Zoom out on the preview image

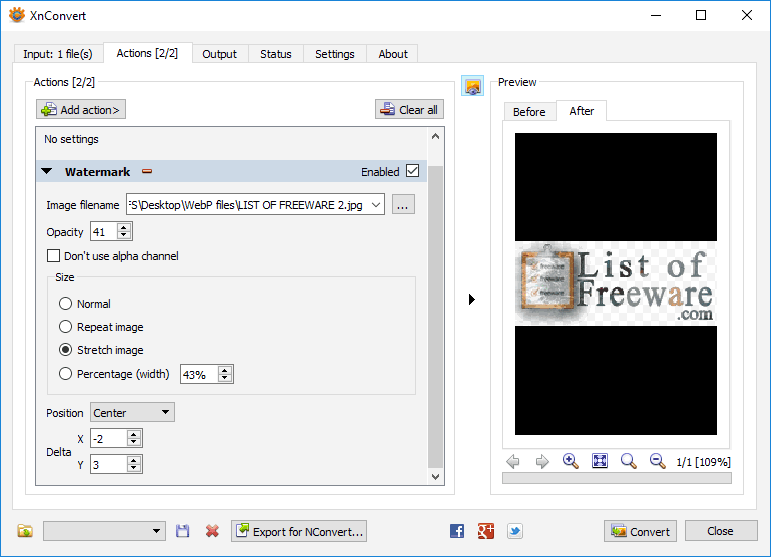pyautogui.click(x=657, y=461)
